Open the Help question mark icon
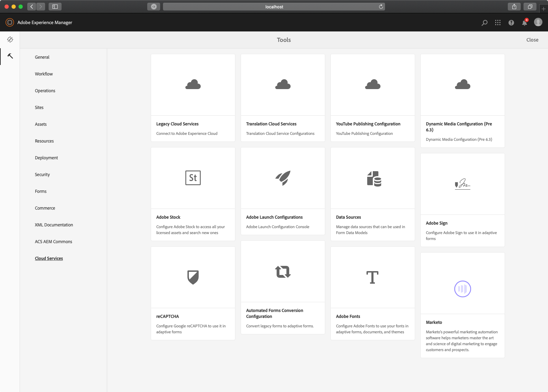The image size is (548, 392). pyautogui.click(x=511, y=23)
